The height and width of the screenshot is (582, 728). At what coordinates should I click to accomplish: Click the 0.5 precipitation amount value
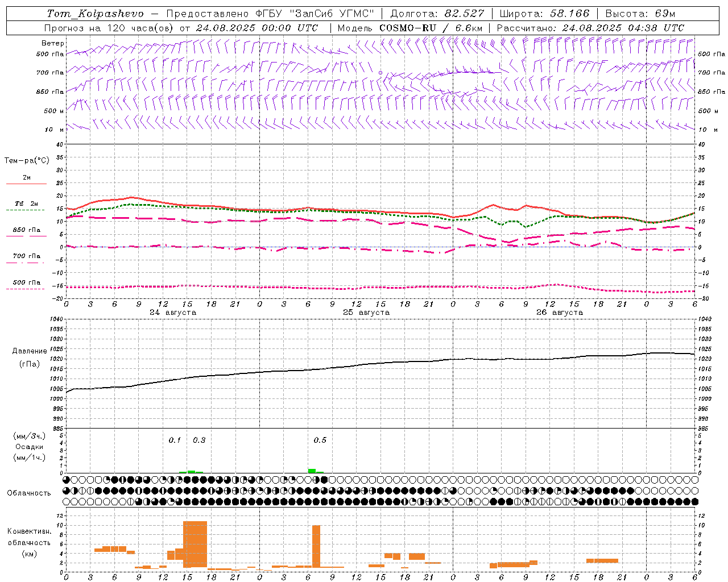point(320,440)
